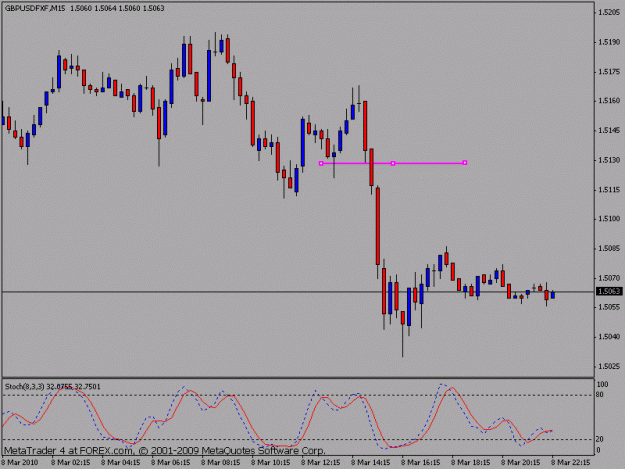Image resolution: width=625 pixels, height=469 pixels.
Task: Click the 1.5055 price axis label
Action: 609,307
